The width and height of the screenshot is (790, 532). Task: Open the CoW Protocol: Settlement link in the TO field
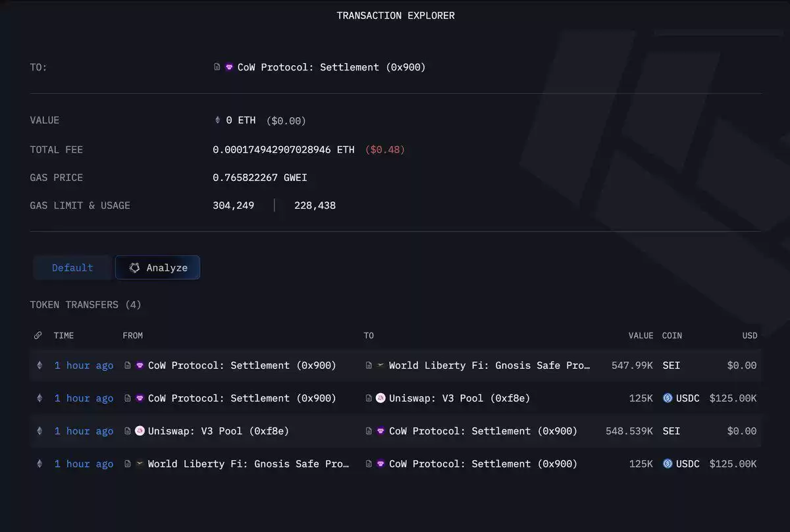click(x=332, y=67)
